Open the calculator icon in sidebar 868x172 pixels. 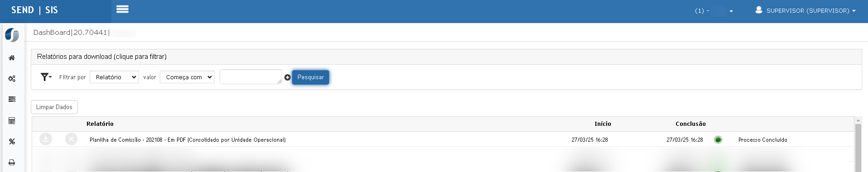pyautogui.click(x=12, y=121)
